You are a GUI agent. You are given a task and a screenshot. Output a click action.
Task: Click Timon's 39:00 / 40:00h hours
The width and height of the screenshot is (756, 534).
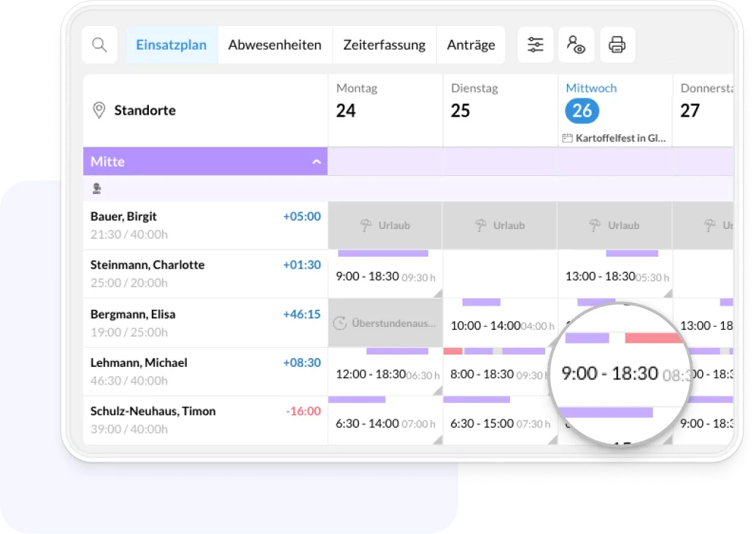(129, 429)
